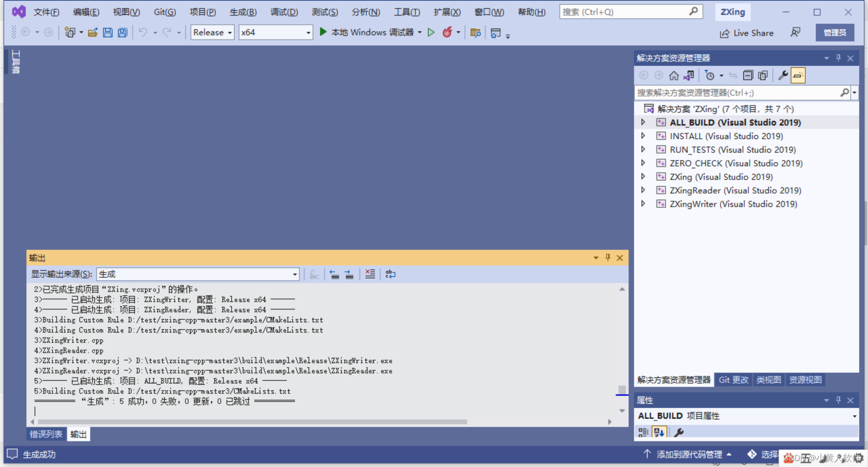The image size is (868, 467).
Task: Switch to the 错误列表 tab
Action: 46,434
